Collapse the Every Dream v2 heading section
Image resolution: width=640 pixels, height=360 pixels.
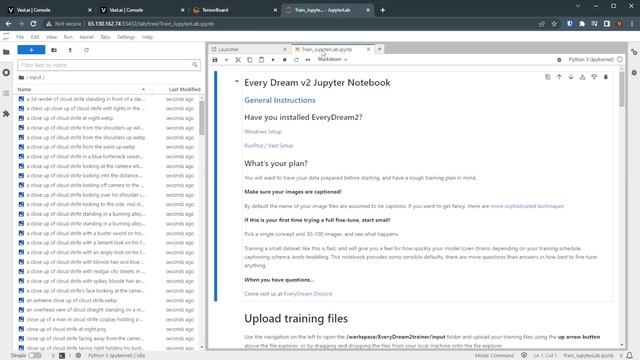(237, 82)
